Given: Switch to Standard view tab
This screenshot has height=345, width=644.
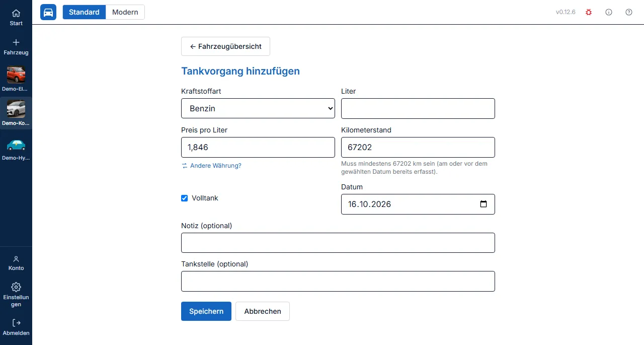Looking at the screenshot, I should [84, 12].
